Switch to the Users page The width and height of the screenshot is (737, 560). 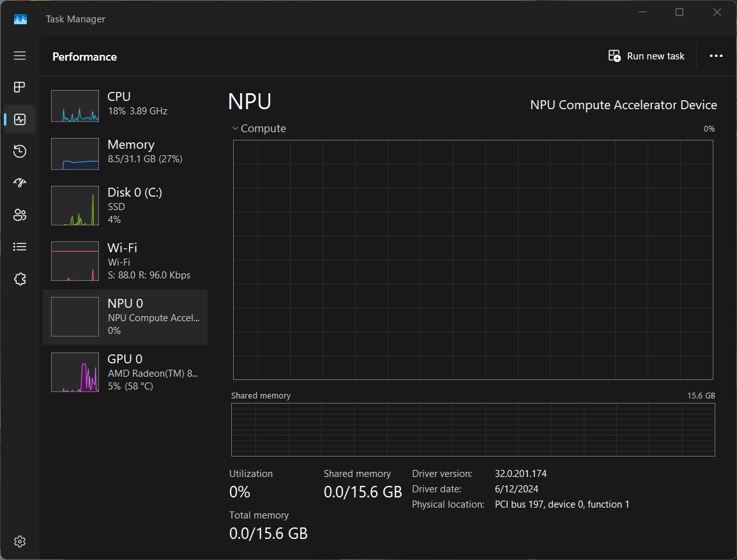pos(20,215)
